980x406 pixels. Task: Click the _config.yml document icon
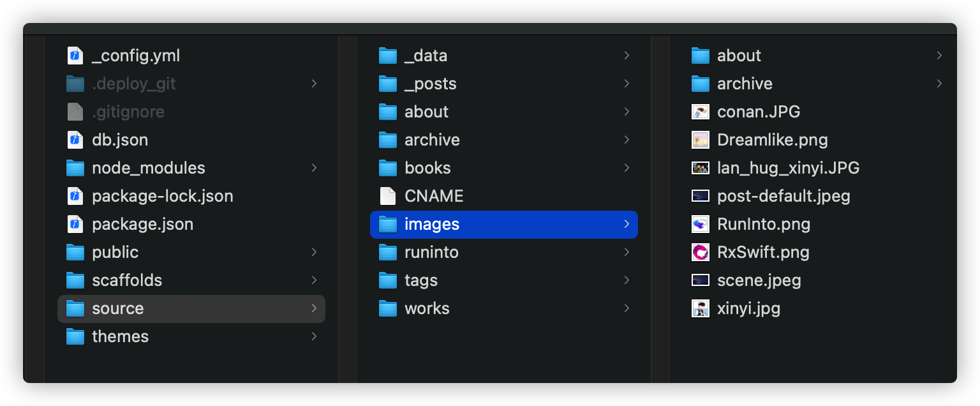[x=75, y=56]
